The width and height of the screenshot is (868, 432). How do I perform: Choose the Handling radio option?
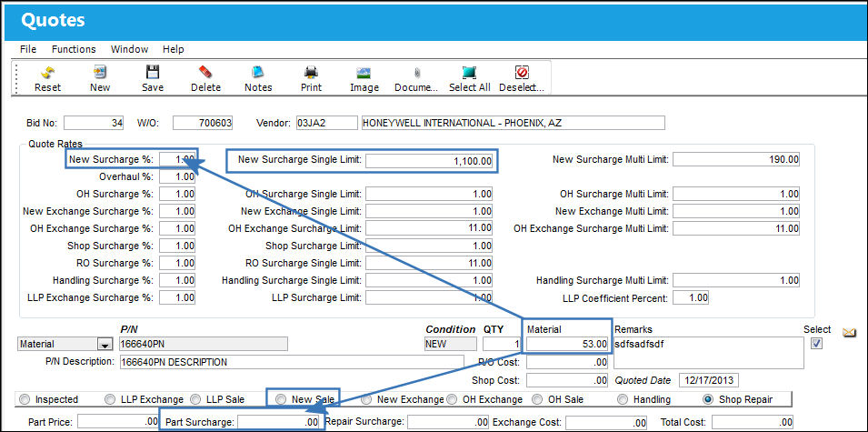(623, 399)
